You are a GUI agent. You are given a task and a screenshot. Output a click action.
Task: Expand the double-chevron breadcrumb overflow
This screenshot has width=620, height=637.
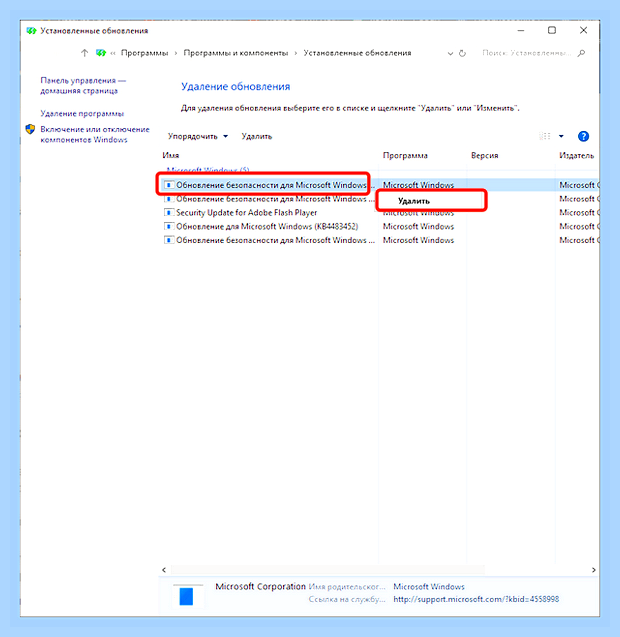(x=113, y=53)
